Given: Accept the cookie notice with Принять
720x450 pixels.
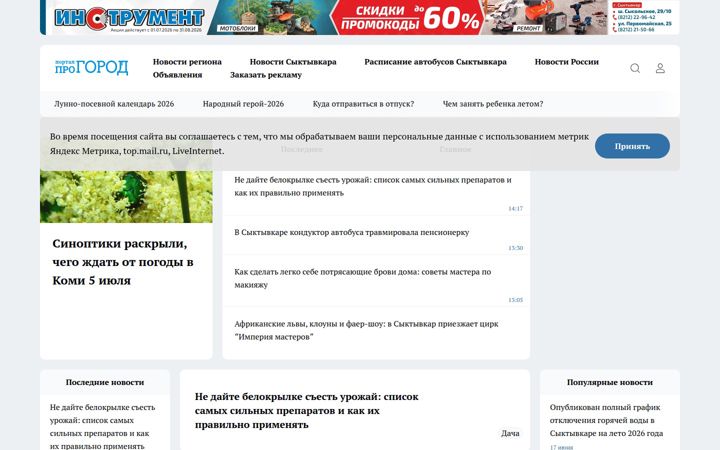Looking at the screenshot, I should tap(632, 146).
